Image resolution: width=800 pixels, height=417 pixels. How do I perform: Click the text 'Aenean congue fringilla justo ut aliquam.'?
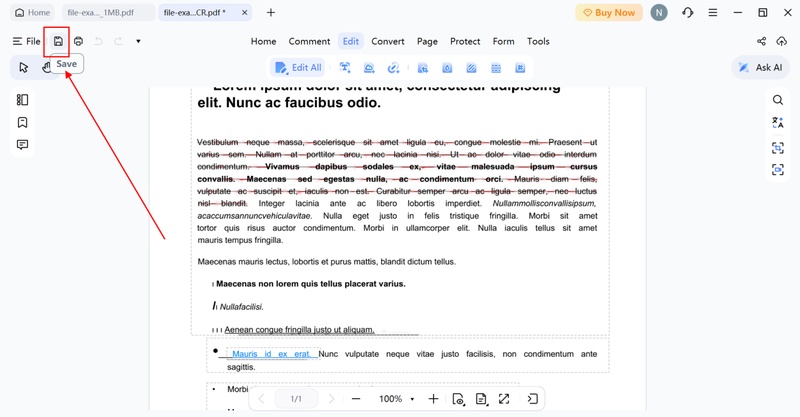point(299,330)
